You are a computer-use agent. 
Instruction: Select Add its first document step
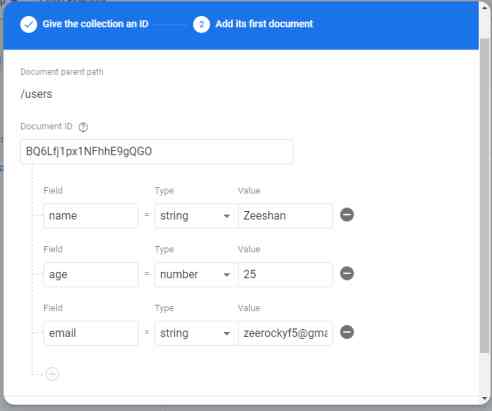coord(264,24)
